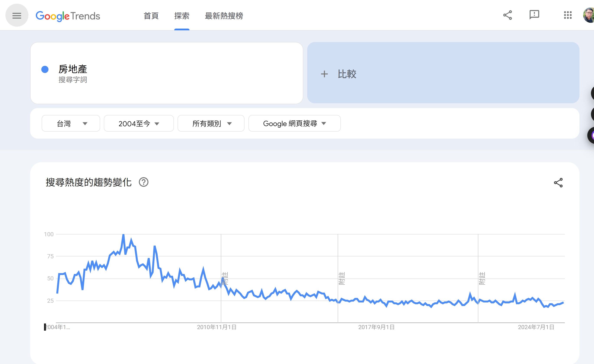Go to the 首頁 tab
The width and height of the screenshot is (594, 364).
coord(151,16)
